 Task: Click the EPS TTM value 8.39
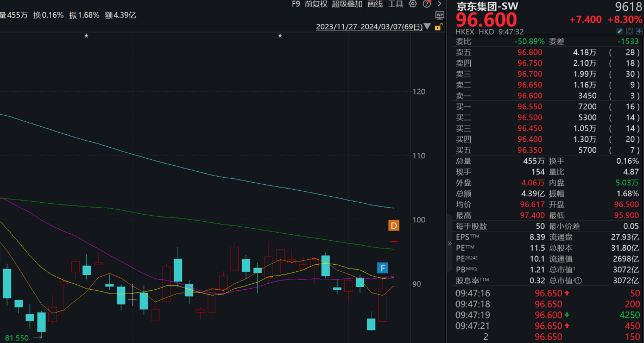(537, 237)
